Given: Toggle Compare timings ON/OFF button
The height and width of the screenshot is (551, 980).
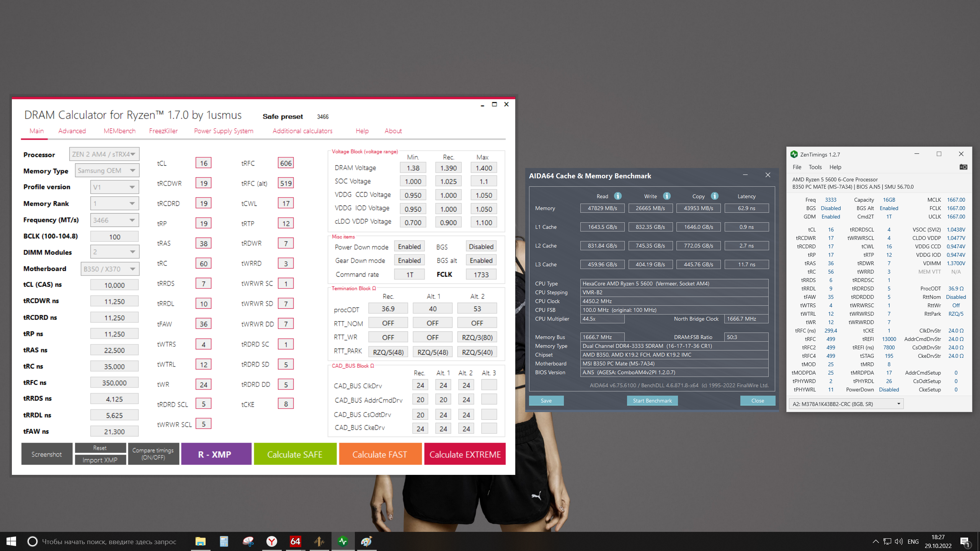Looking at the screenshot, I should [x=153, y=454].
